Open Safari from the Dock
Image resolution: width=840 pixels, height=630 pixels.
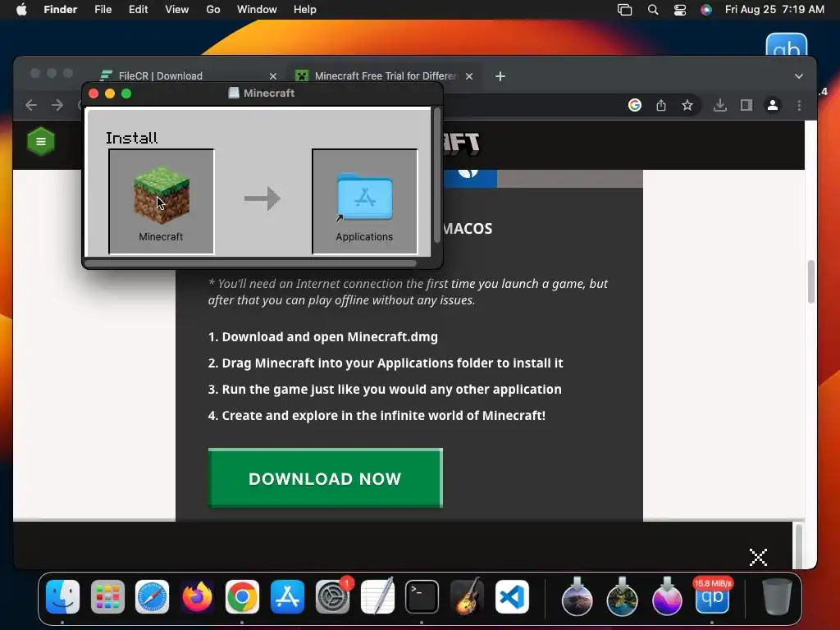(152, 597)
